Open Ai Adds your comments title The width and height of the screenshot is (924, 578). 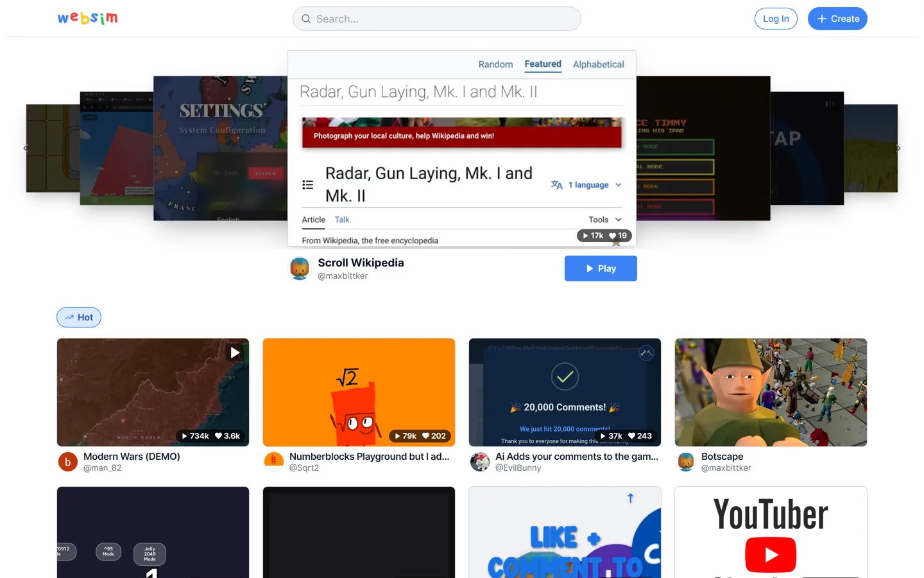coord(577,457)
